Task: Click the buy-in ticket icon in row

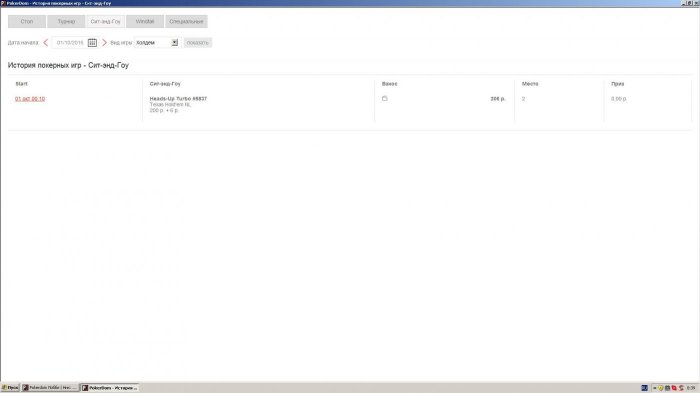Action: [x=384, y=98]
